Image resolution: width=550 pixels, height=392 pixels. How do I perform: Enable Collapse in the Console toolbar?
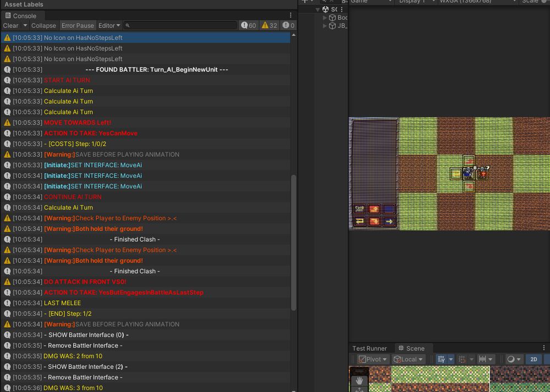43,25
